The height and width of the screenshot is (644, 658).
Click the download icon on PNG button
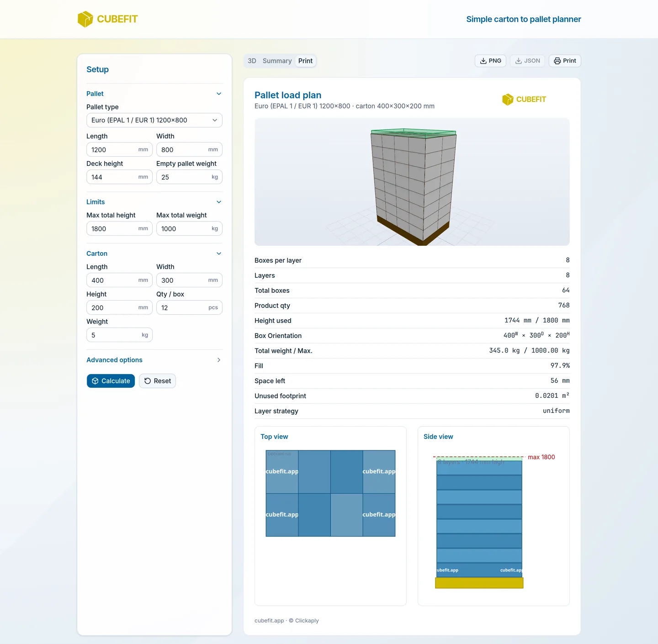click(x=483, y=61)
